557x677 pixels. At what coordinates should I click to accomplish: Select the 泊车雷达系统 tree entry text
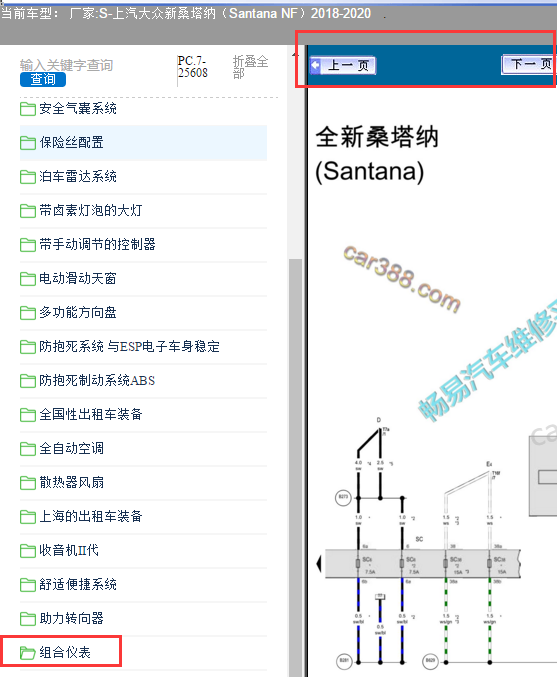(78, 176)
